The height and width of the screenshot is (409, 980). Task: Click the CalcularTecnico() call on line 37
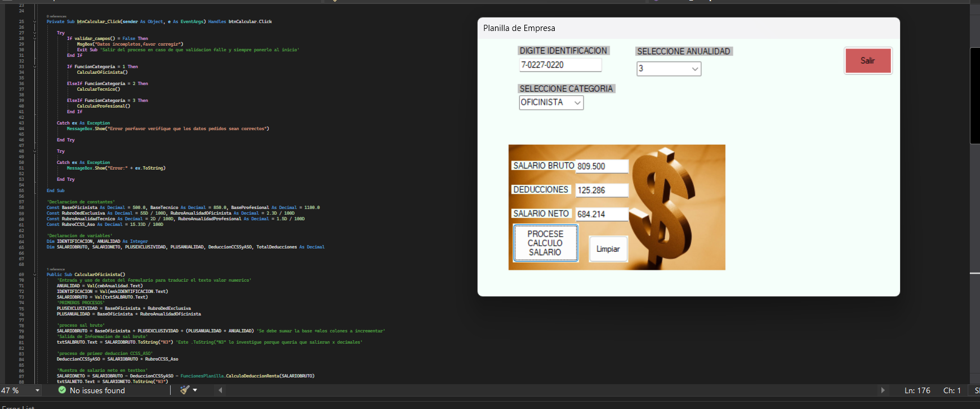(x=99, y=89)
